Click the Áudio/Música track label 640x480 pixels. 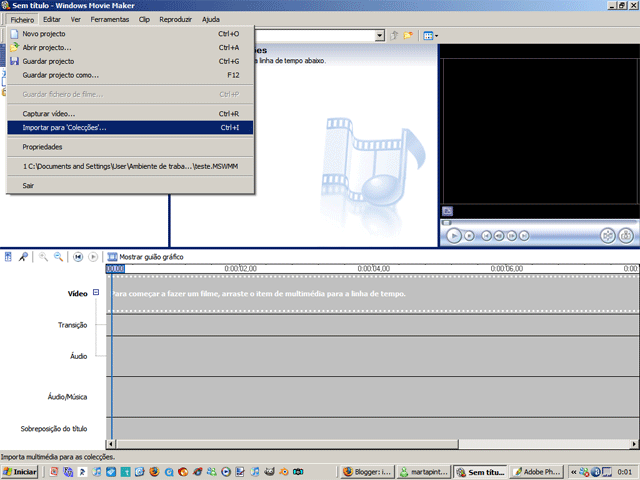(67, 397)
